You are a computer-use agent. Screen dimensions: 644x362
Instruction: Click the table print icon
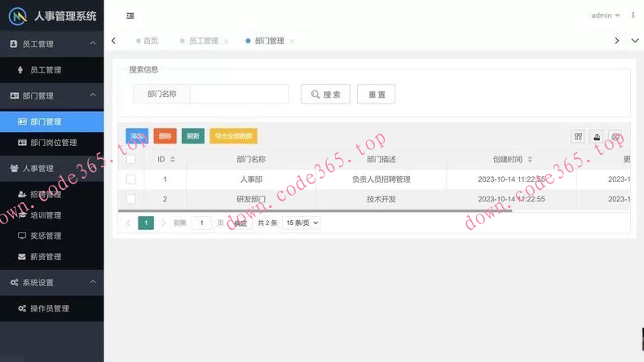615,136
